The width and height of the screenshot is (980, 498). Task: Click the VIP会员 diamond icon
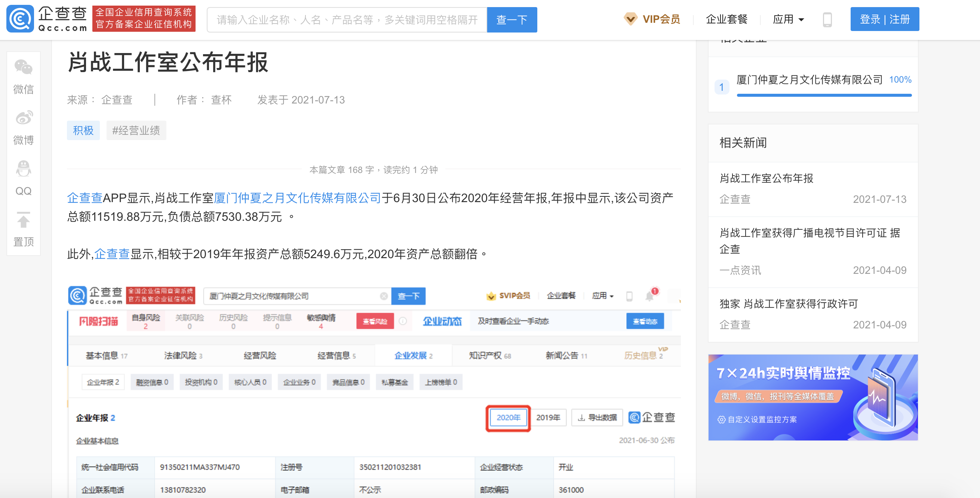(630, 19)
